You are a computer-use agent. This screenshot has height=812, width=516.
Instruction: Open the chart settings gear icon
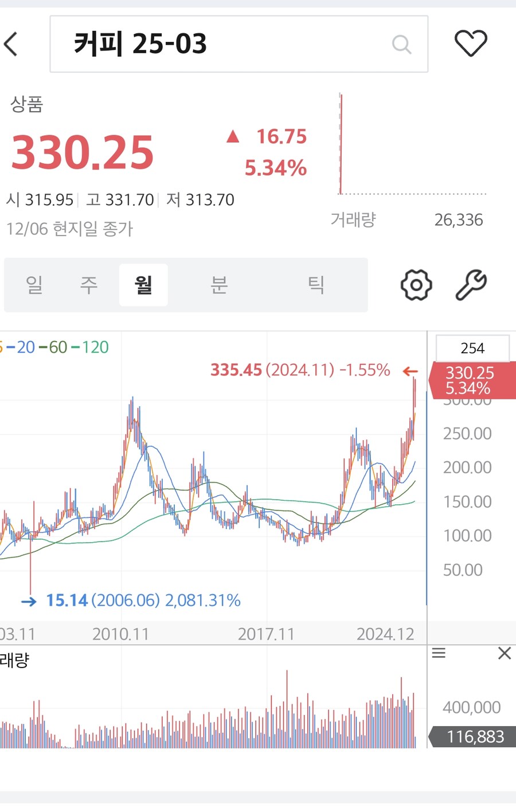415,285
